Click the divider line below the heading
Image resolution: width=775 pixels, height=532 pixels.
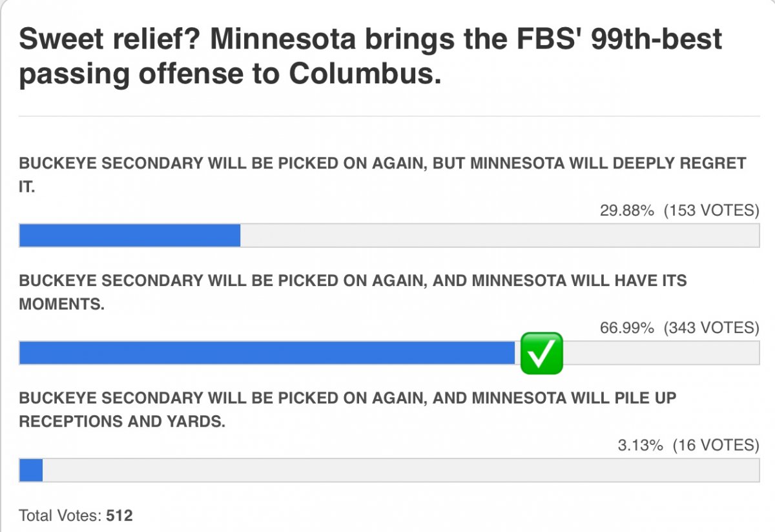[389, 116]
